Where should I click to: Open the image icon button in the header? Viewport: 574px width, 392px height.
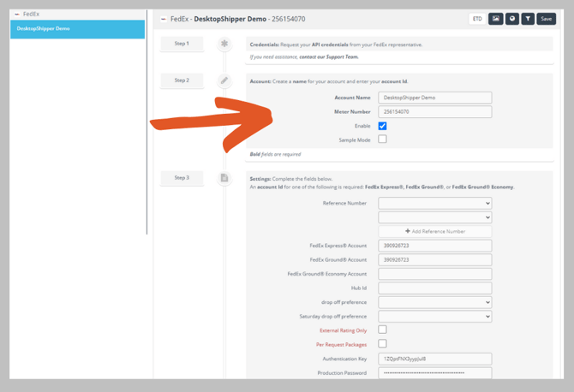[x=496, y=19]
